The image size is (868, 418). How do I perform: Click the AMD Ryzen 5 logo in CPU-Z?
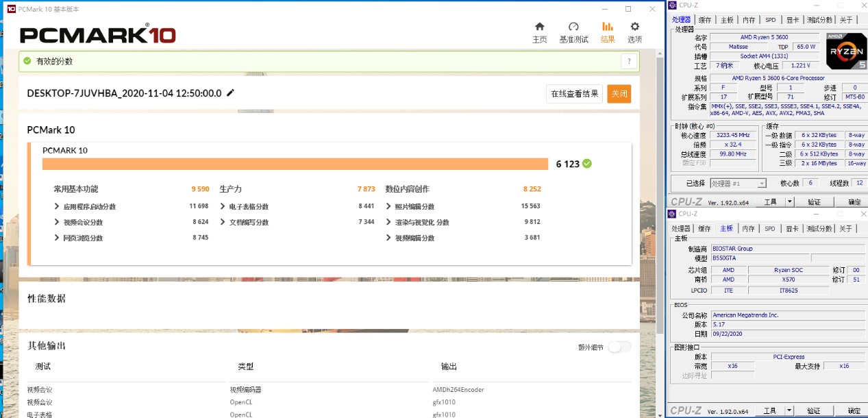click(846, 51)
